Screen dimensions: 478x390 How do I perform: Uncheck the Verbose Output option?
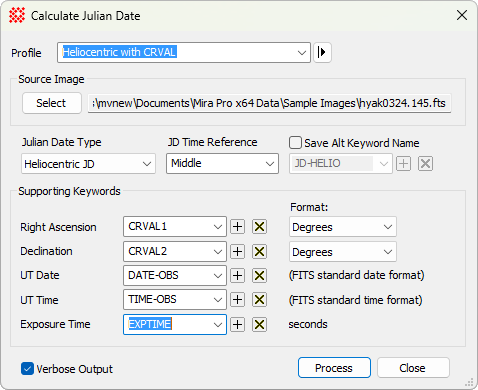(x=27, y=369)
